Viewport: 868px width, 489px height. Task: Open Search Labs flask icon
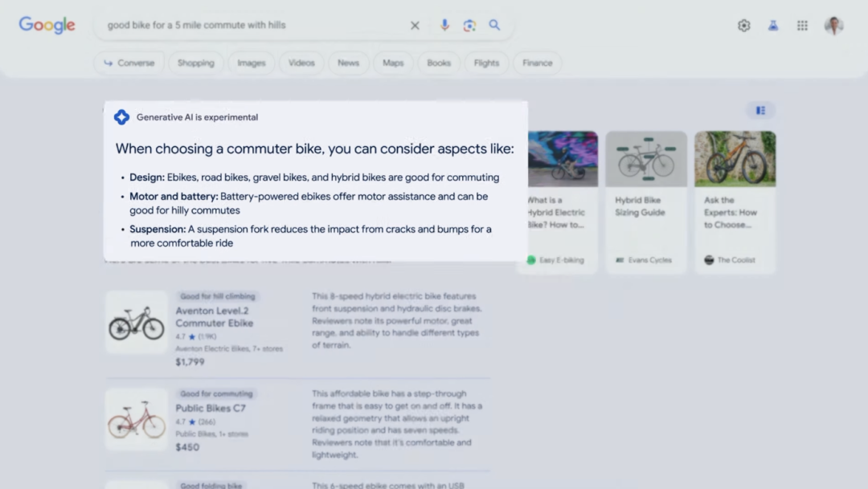[x=772, y=26]
